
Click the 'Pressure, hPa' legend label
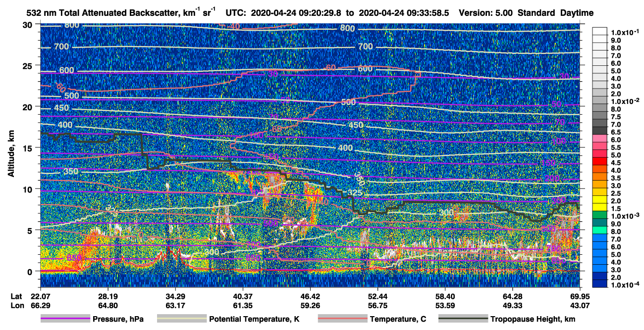click(x=118, y=320)
